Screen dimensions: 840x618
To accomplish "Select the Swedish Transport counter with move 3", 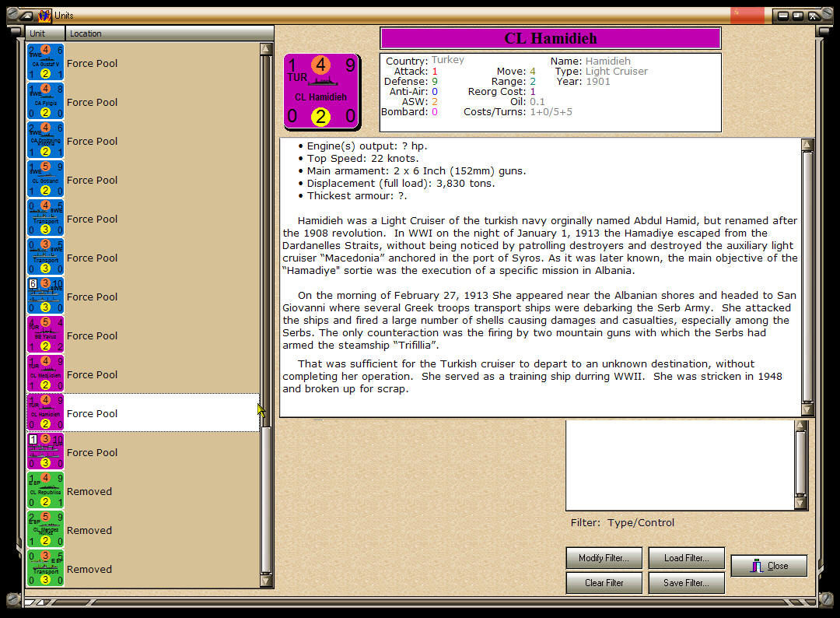I will [x=46, y=258].
